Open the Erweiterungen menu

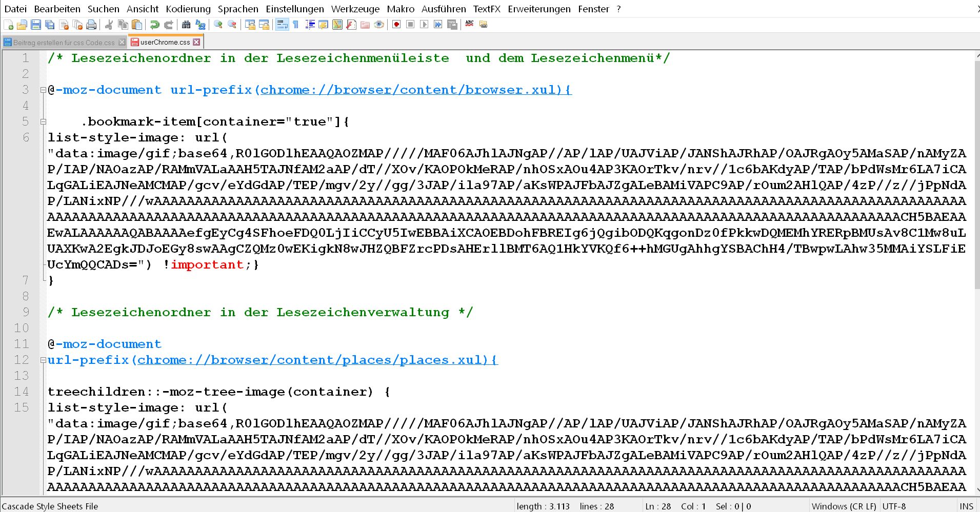point(539,9)
